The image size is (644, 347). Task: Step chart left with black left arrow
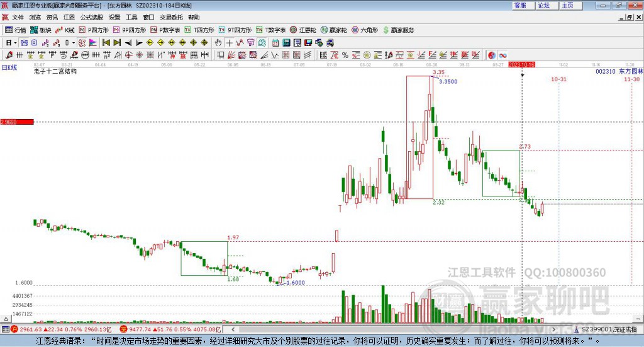tap(128, 43)
